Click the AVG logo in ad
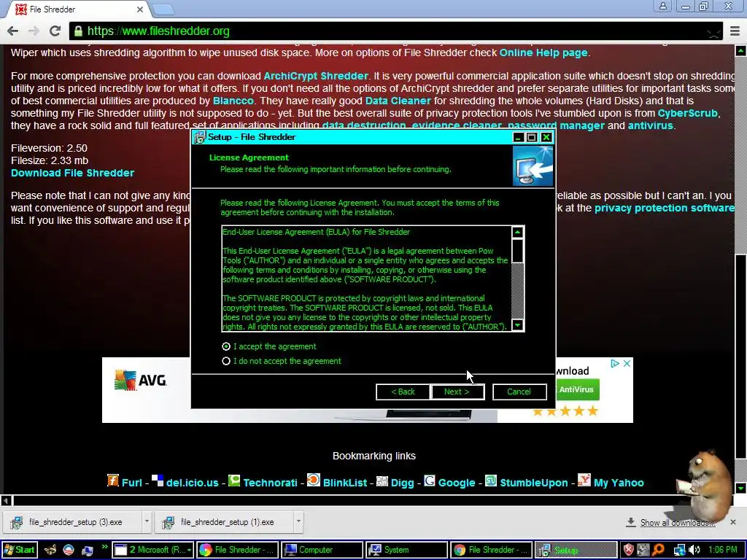747x560 pixels. click(x=140, y=380)
